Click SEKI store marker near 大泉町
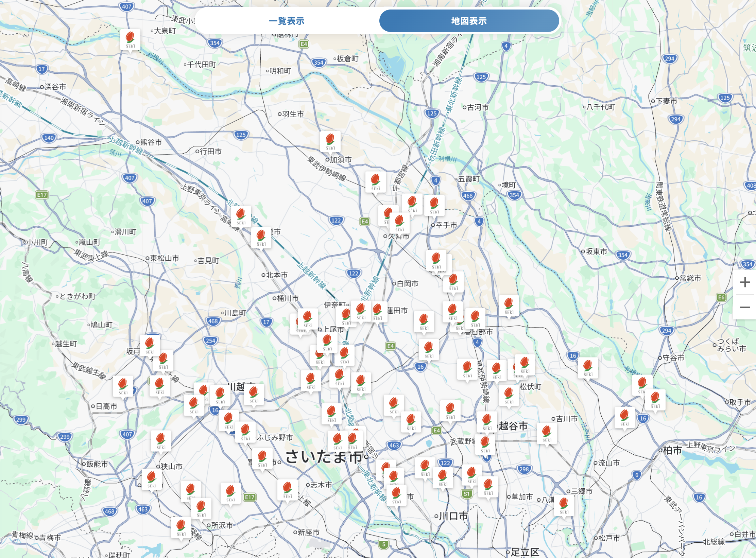Image resolution: width=756 pixels, height=558 pixels. click(130, 39)
